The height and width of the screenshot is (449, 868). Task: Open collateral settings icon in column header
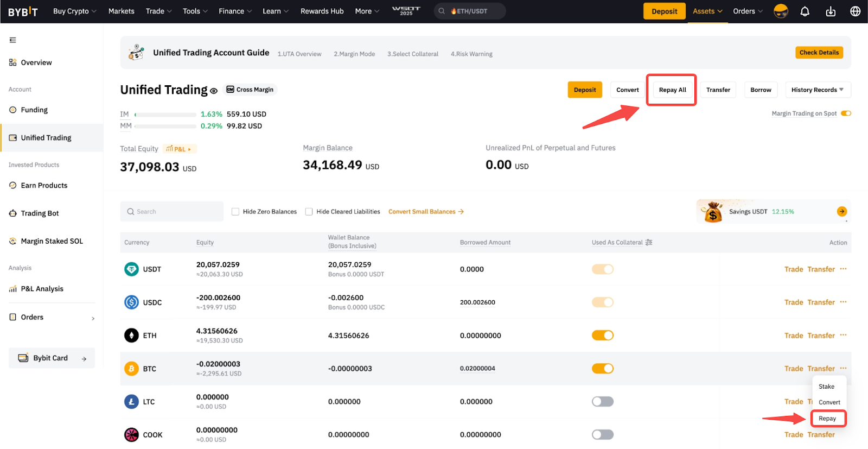tap(649, 243)
